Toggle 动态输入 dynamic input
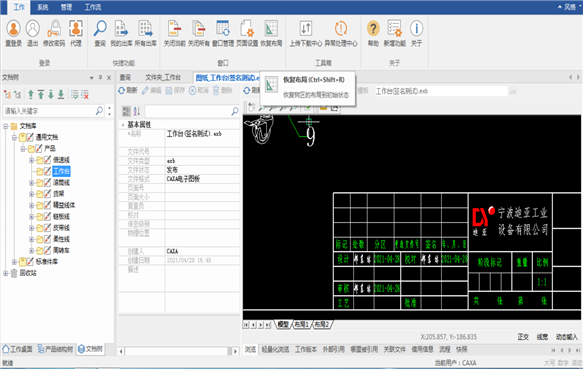Viewport: 583px width, 369px height. click(x=567, y=337)
